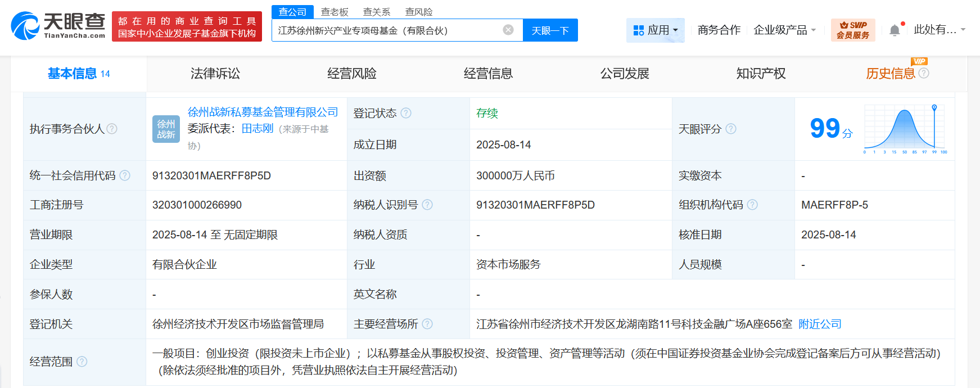Click the company name search input field
The width and height of the screenshot is (980, 388).
[x=388, y=30]
